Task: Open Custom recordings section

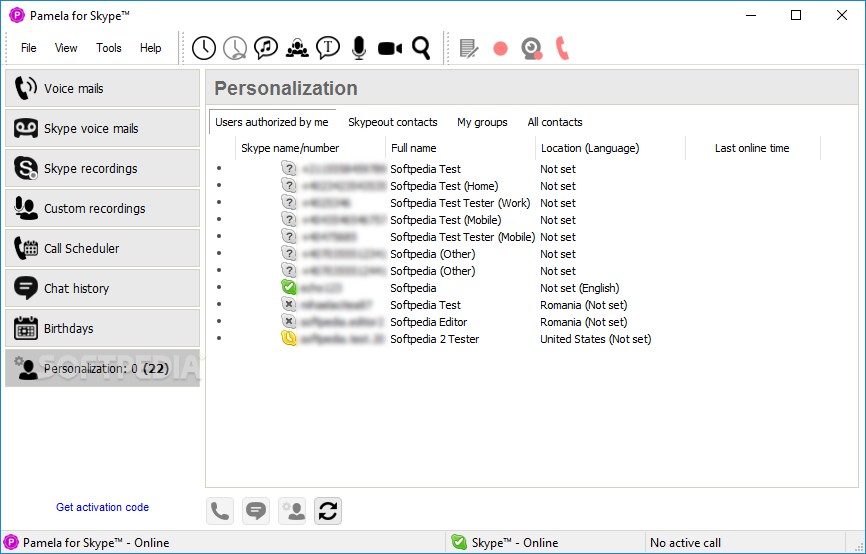Action: (103, 208)
